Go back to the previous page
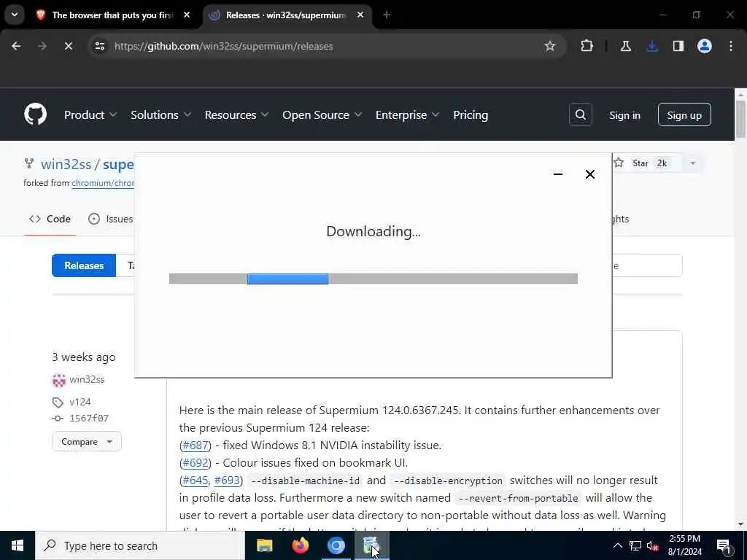Viewport: 747px width, 560px height. (16, 46)
